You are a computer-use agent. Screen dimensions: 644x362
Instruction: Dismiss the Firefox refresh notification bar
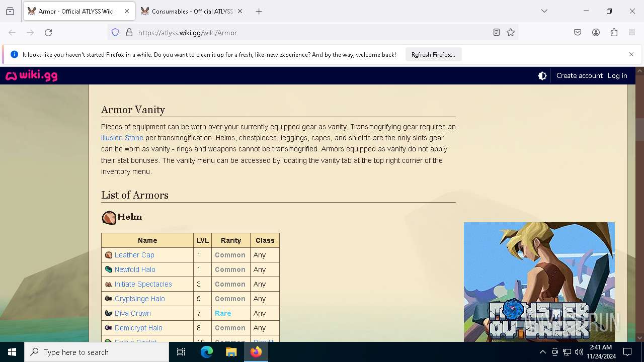631,54
